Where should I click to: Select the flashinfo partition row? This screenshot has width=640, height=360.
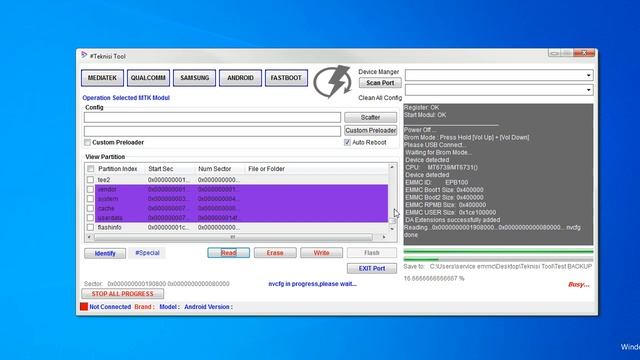click(237, 227)
